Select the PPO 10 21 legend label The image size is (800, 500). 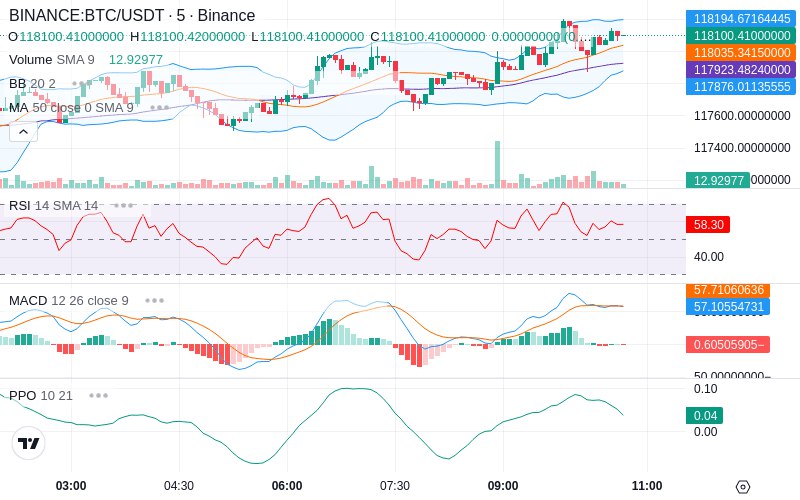pos(41,395)
